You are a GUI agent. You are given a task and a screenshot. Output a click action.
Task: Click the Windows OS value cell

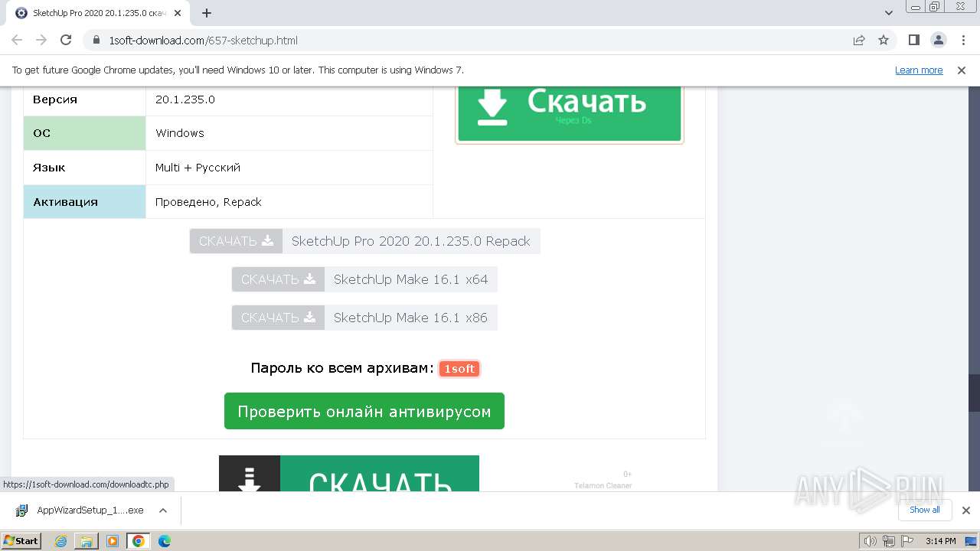click(289, 133)
